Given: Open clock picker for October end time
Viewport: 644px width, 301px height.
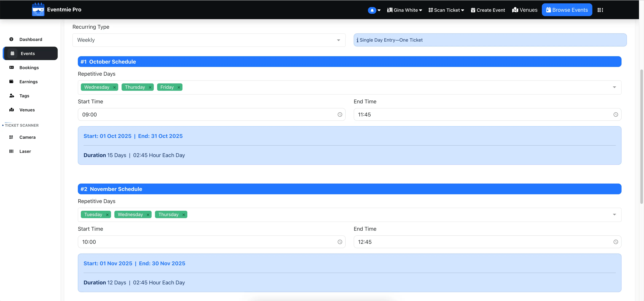Looking at the screenshot, I should [x=615, y=115].
